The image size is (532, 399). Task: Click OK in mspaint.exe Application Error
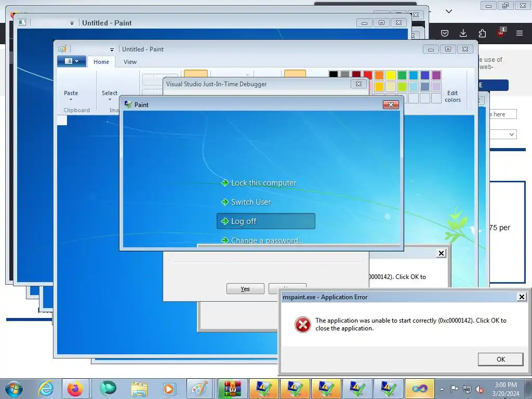click(x=500, y=360)
